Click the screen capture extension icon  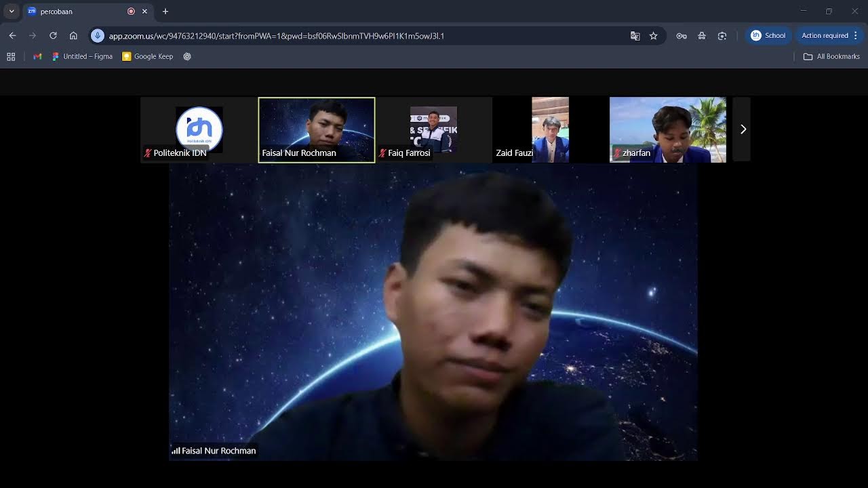pyautogui.click(x=722, y=36)
